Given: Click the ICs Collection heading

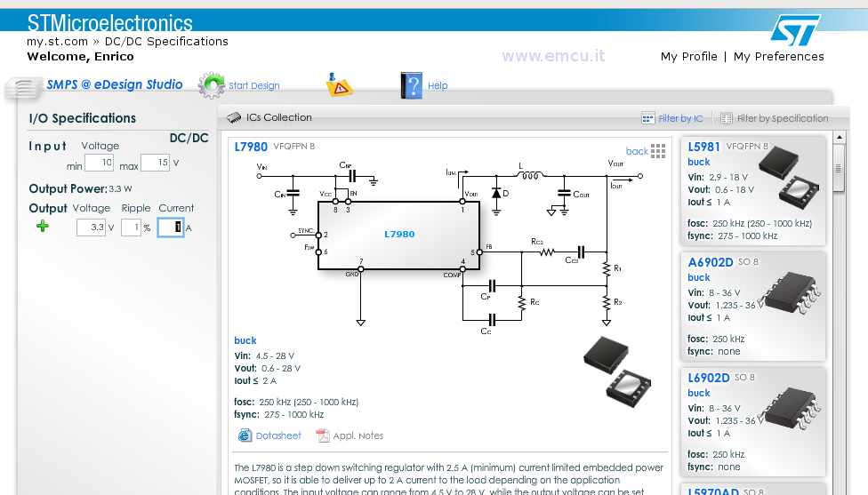Looking at the screenshot, I should click(x=279, y=117).
